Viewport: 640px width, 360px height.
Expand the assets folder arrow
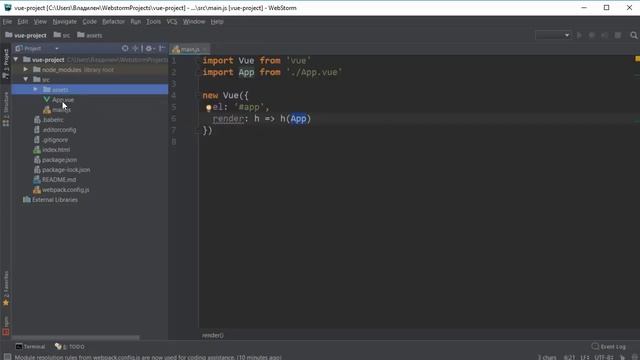(36, 89)
